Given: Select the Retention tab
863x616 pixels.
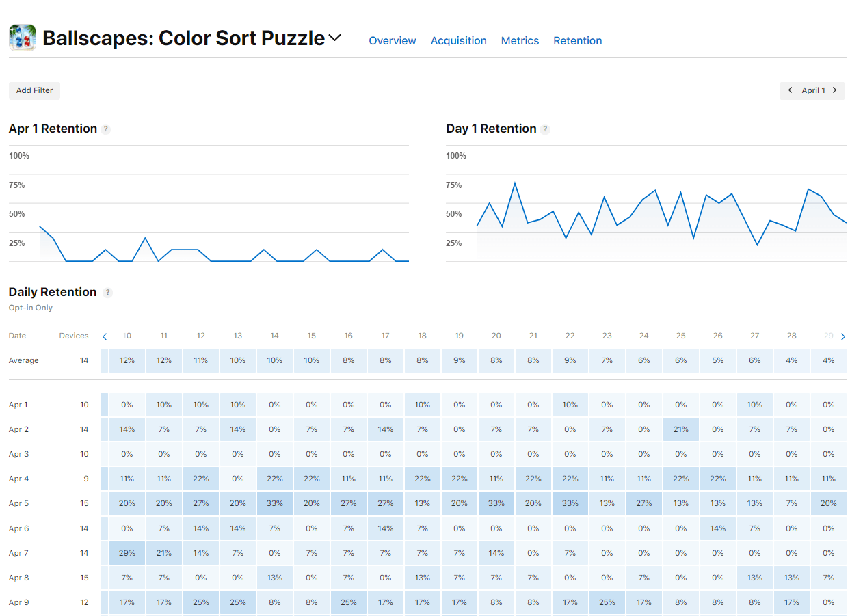Looking at the screenshot, I should pyautogui.click(x=577, y=41).
